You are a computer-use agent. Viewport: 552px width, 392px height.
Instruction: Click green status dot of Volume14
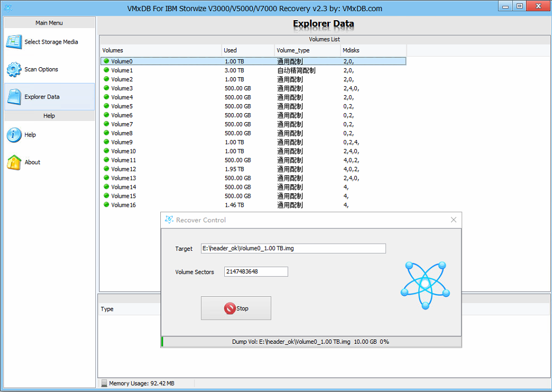[x=106, y=187]
